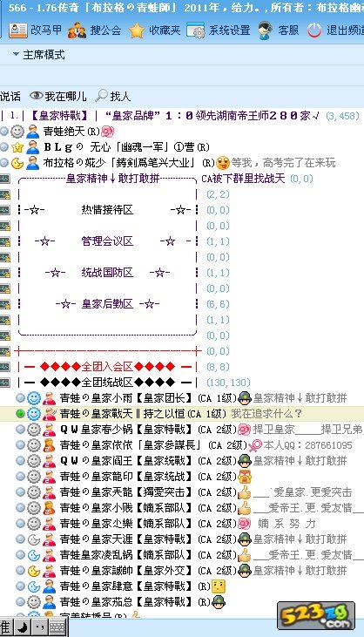The image size is (364, 637).
Task: Open 搜公会 guild search icon
Action: tap(77, 30)
